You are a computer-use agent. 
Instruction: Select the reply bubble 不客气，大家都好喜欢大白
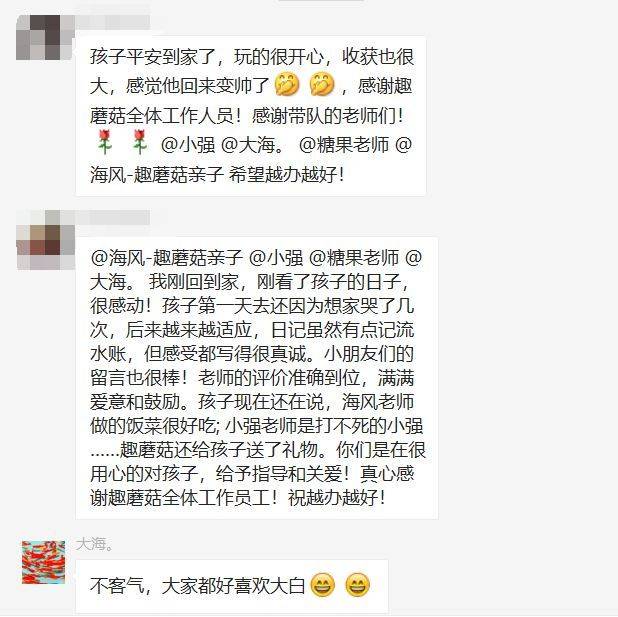point(232,585)
